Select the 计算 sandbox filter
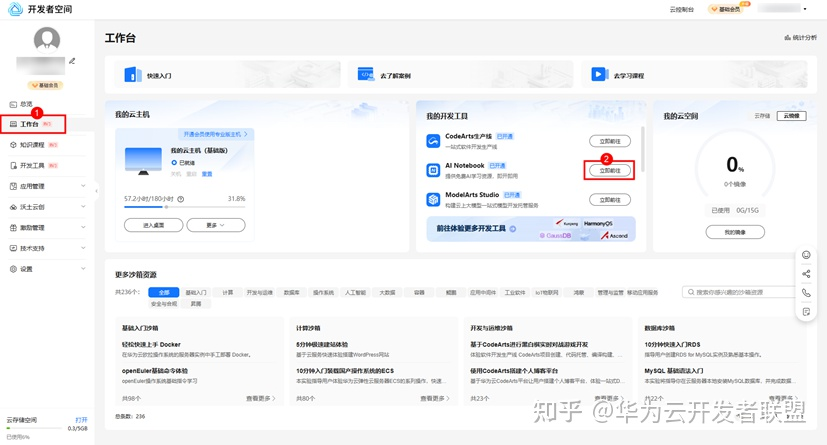827x445 pixels. point(227,292)
